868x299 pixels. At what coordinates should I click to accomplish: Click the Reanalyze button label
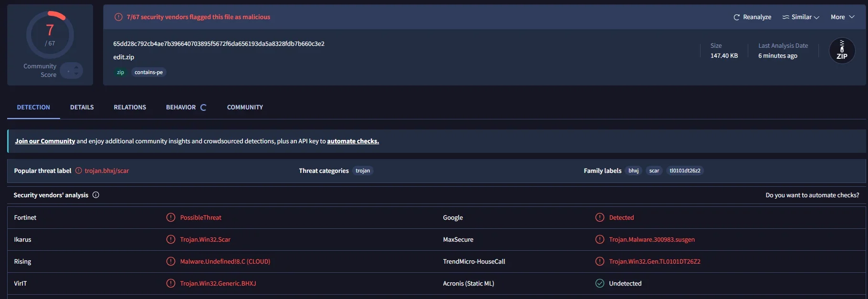click(757, 17)
